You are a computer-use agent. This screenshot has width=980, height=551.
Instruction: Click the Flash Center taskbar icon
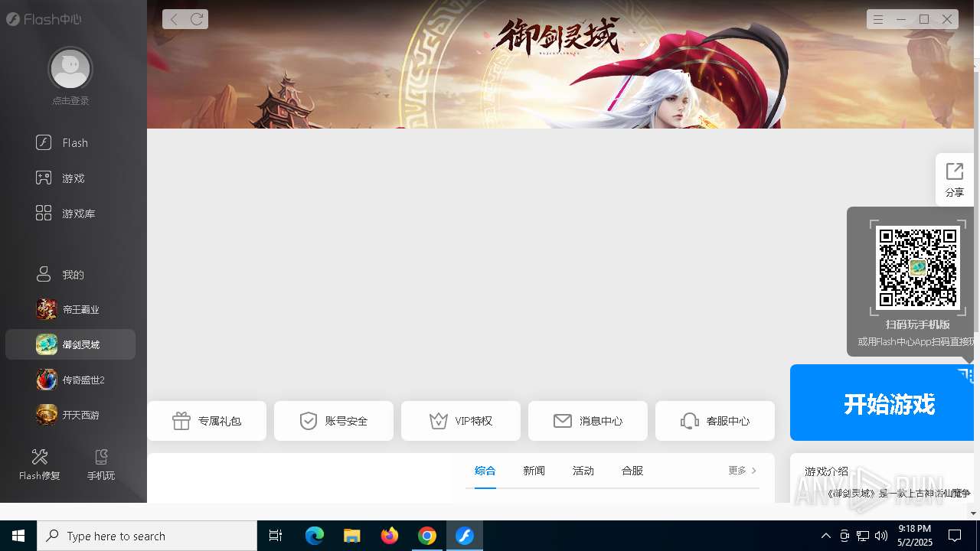tap(465, 536)
